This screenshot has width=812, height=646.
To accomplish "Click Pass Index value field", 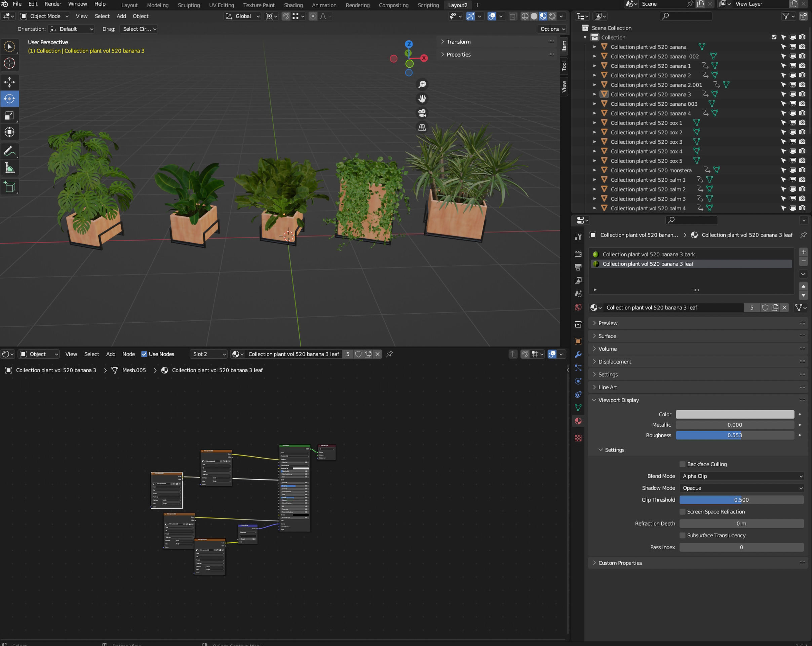I will coord(741,547).
